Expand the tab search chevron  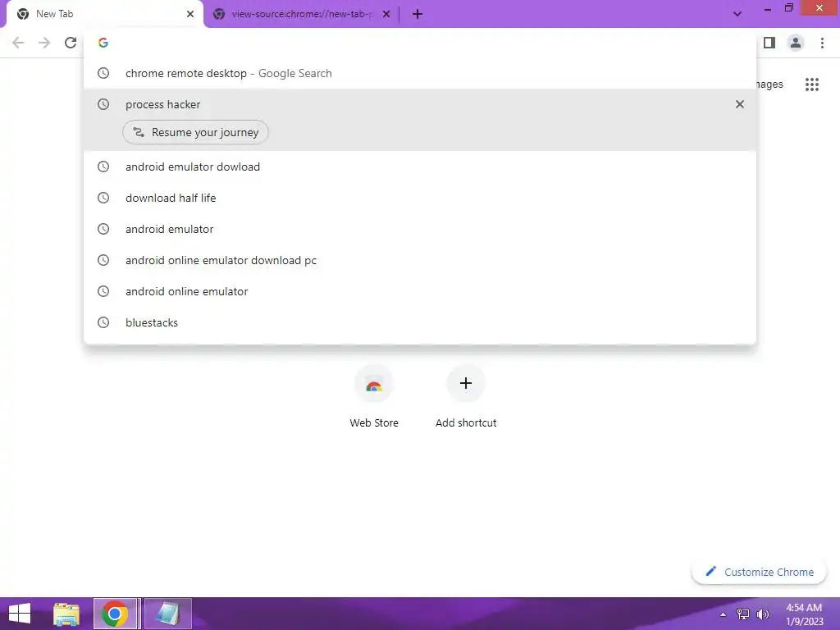pos(737,14)
